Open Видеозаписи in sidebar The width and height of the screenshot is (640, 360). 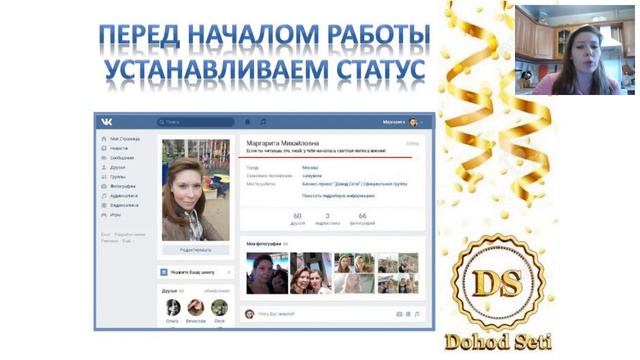(124, 205)
